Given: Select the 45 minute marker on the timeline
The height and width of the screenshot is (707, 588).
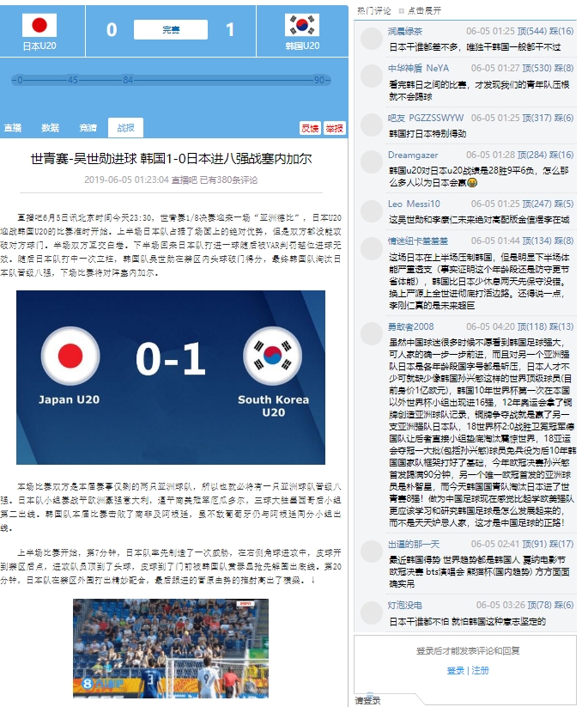Looking at the screenshot, I should point(73,80).
